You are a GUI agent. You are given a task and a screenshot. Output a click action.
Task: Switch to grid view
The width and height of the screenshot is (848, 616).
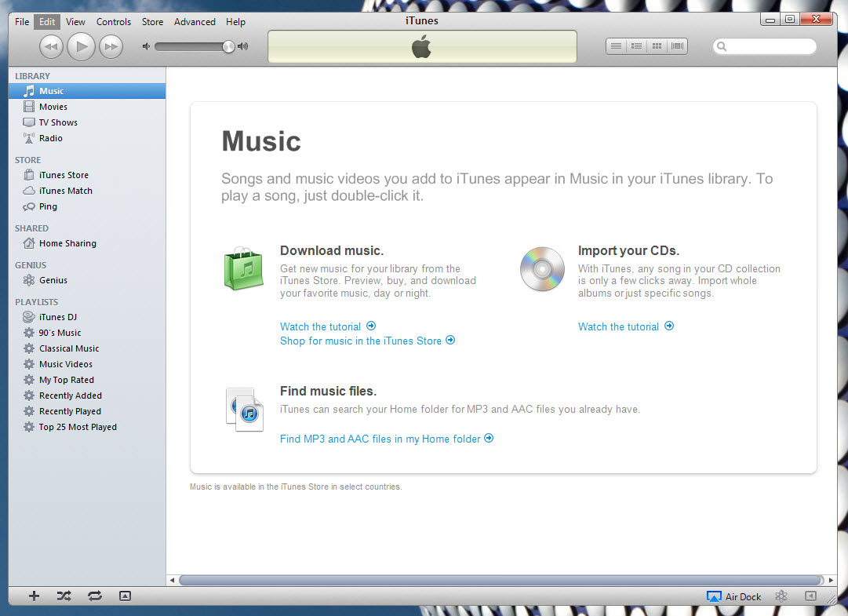[657, 46]
